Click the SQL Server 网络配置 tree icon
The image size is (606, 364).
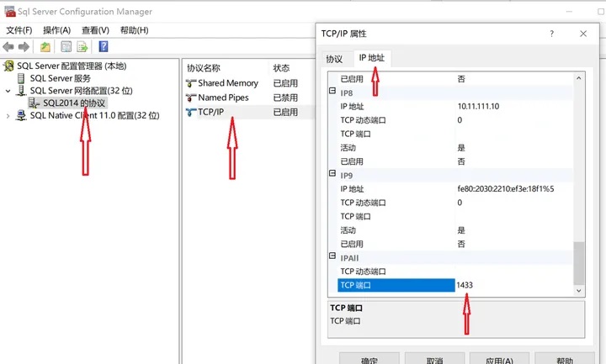[x=21, y=91]
